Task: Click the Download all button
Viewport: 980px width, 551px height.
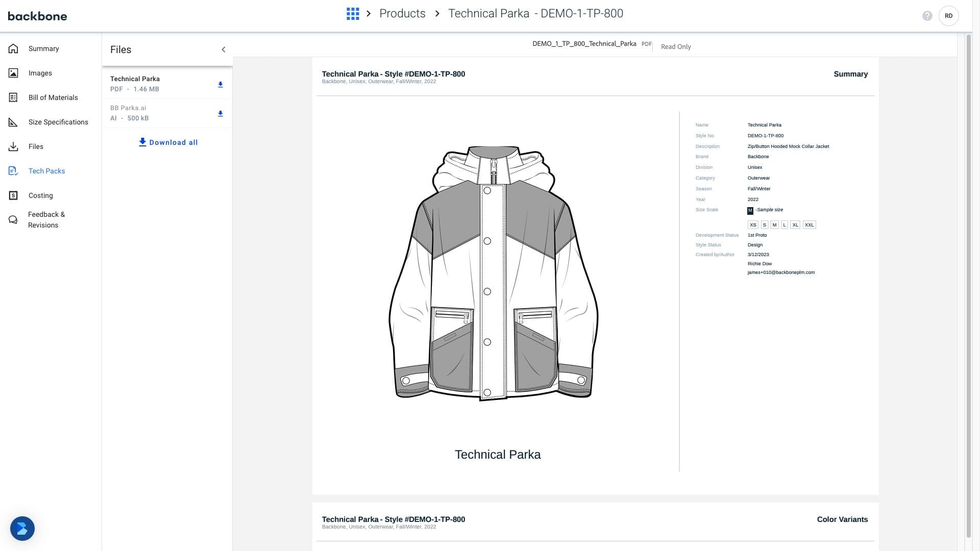Action: pyautogui.click(x=168, y=142)
